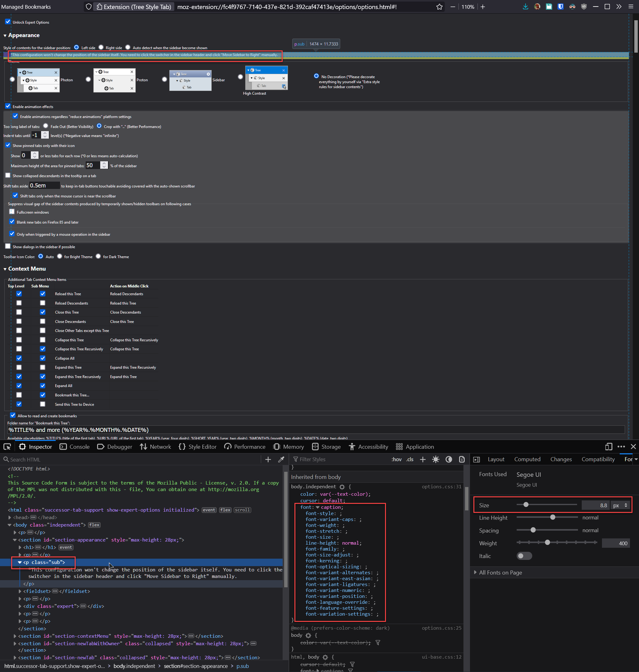Toggle print media simulation icon
The image size is (639, 672).
462,459
